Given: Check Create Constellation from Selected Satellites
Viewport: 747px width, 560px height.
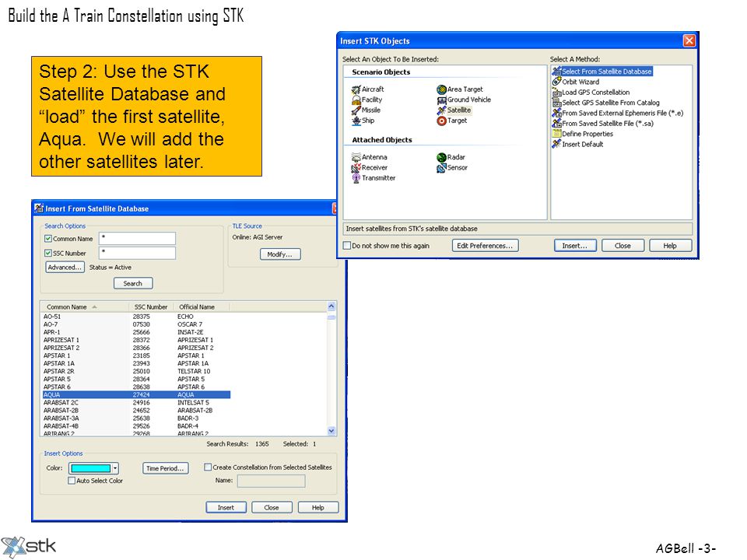Looking at the screenshot, I should coord(208,467).
